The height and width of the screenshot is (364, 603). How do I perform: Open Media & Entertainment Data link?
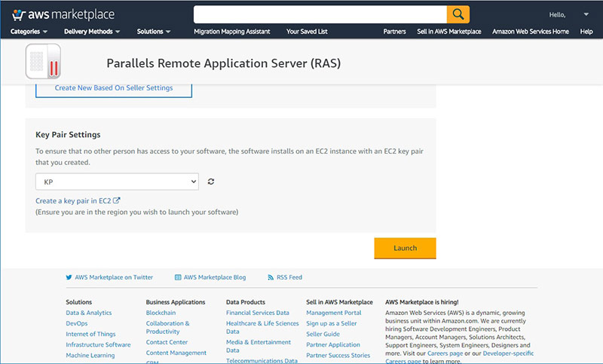(259, 347)
